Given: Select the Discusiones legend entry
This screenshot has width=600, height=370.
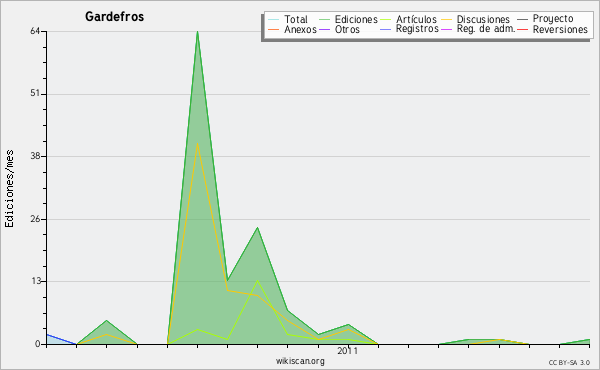Looking at the screenshot, I should (476, 19).
